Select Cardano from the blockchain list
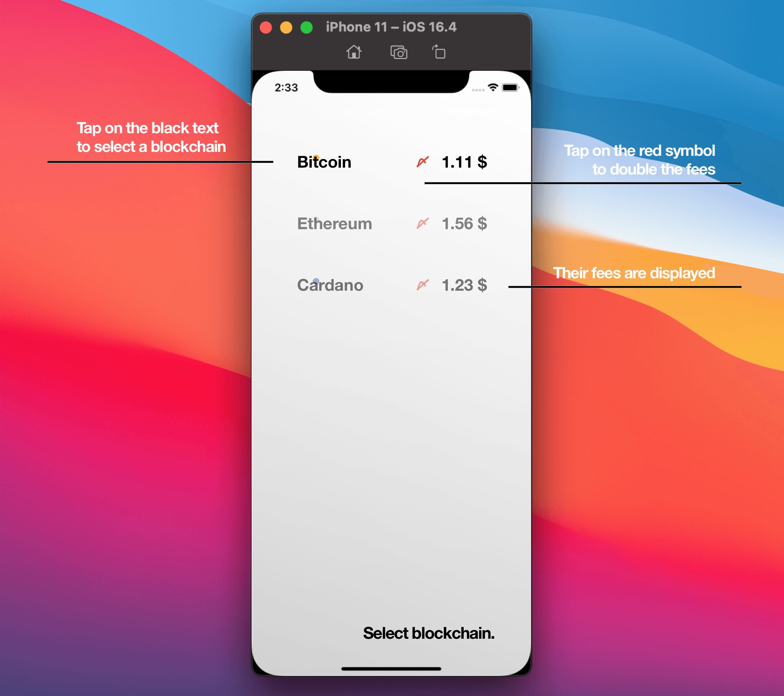784x696 pixels. (x=329, y=285)
